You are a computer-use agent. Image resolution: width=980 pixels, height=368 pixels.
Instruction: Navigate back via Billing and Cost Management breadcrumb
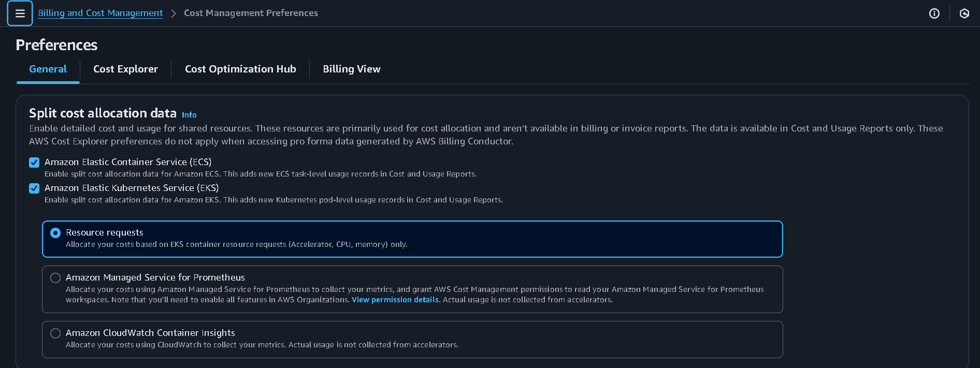tap(100, 13)
